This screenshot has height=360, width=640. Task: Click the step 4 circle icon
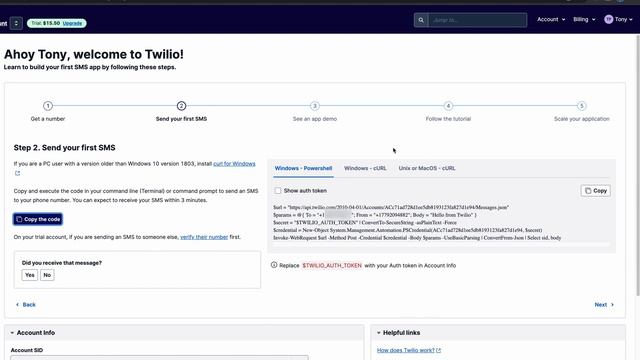pyautogui.click(x=448, y=106)
